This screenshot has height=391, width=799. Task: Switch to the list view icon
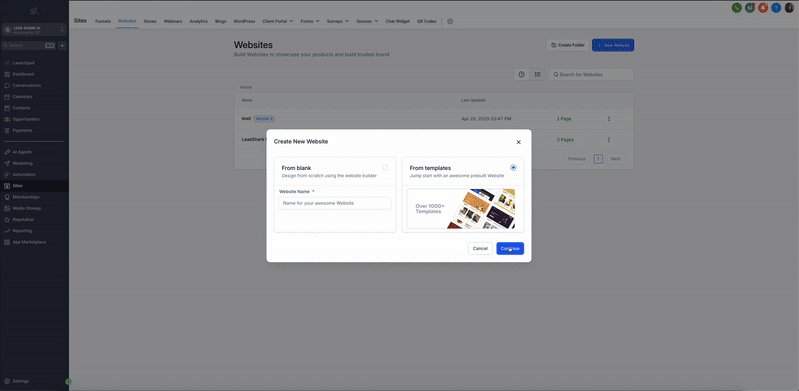(538, 74)
